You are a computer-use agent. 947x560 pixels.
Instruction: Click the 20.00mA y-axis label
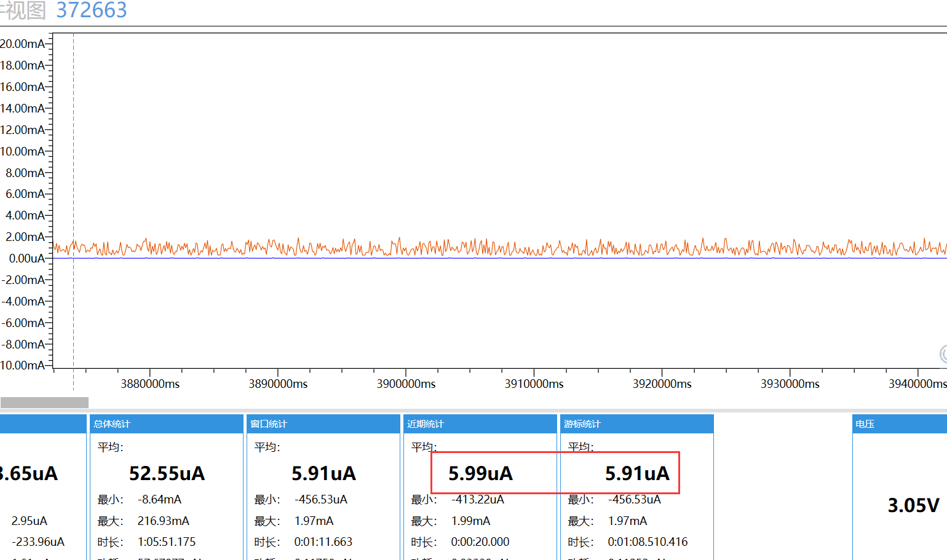point(23,44)
